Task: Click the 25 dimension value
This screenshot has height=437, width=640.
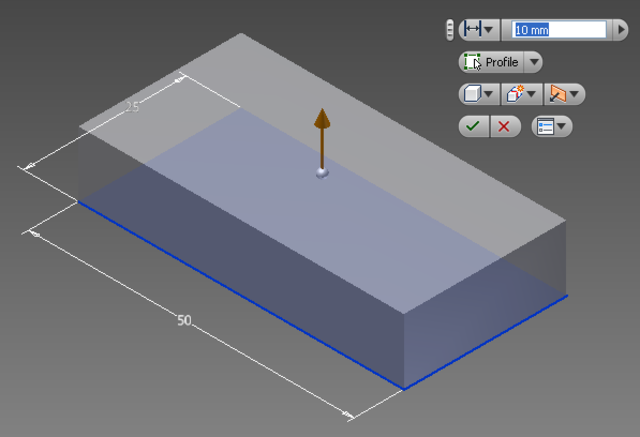Action: pos(132,107)
